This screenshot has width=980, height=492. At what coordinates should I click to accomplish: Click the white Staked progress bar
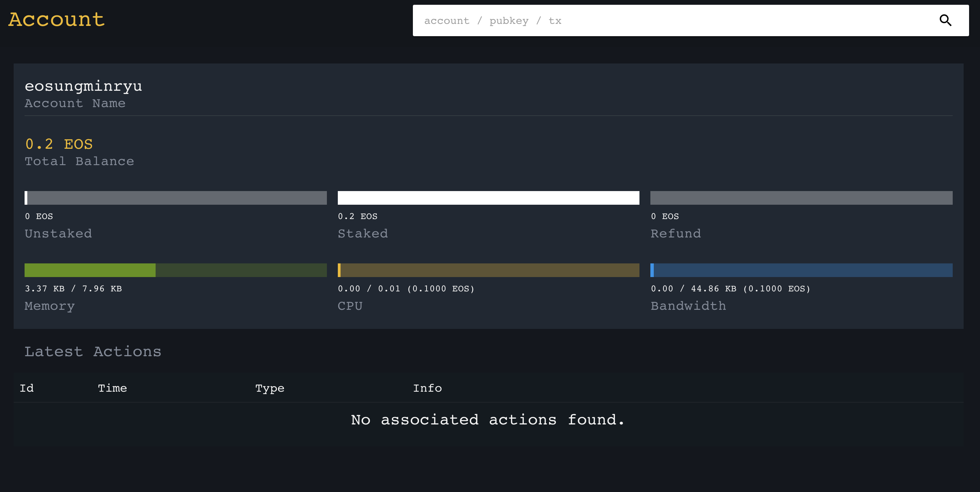(x=488, y=198)
